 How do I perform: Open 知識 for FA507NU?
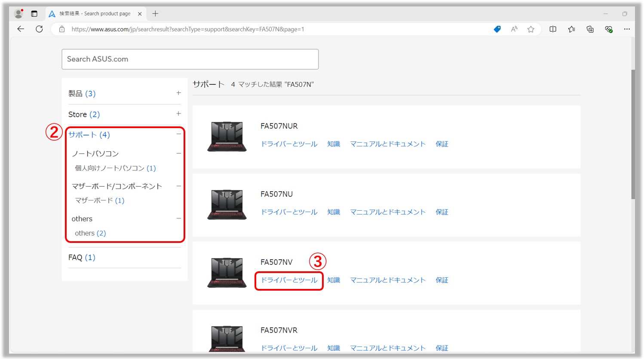334,212
